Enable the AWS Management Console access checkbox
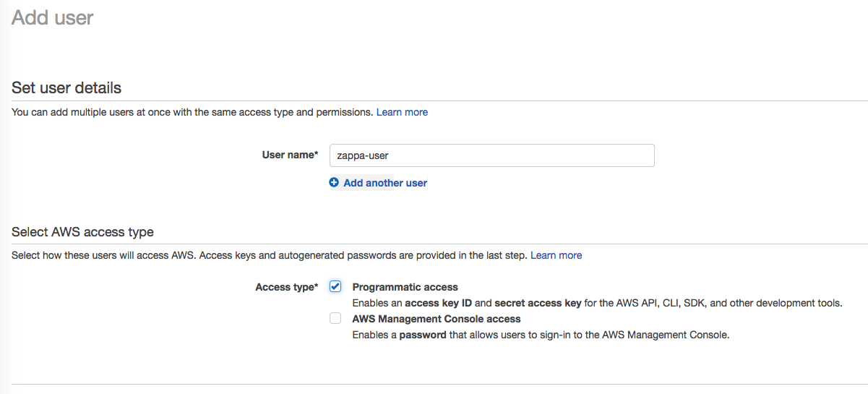Screen dimensions: 868x394 tap(335, 318)
